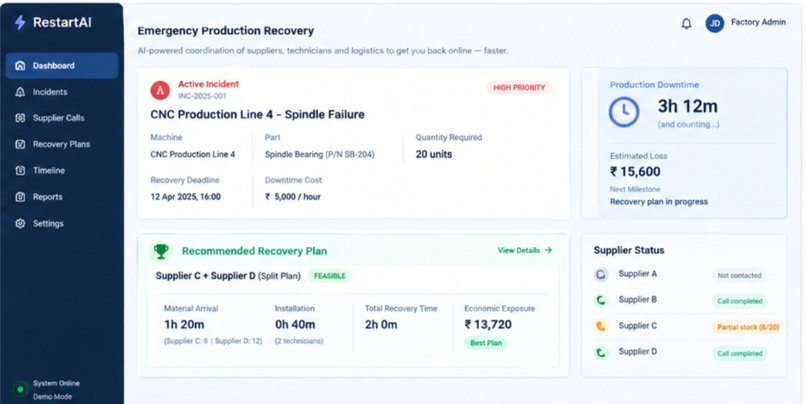The width and height of the screenshot is (806, 404).
Task: Click the Emergency Production Recovery heading
Action: [226, 31]
